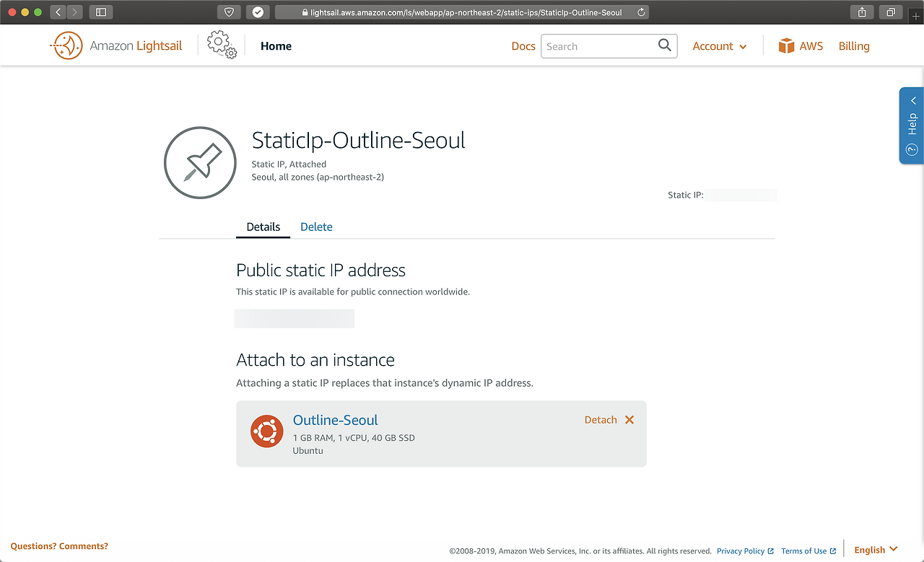Image resolution: width=924 pixels, height=562 pixels.
Task: Go to Home in the header
Action: (x=276, y=46)
